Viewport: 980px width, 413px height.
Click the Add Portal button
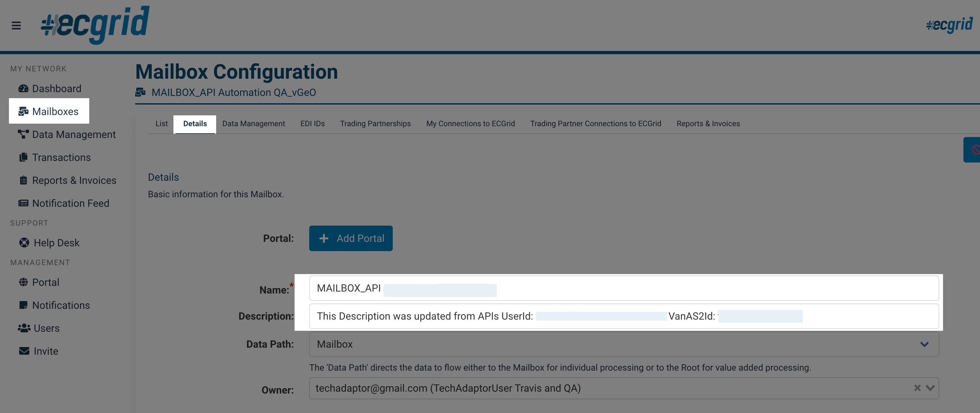351,238
